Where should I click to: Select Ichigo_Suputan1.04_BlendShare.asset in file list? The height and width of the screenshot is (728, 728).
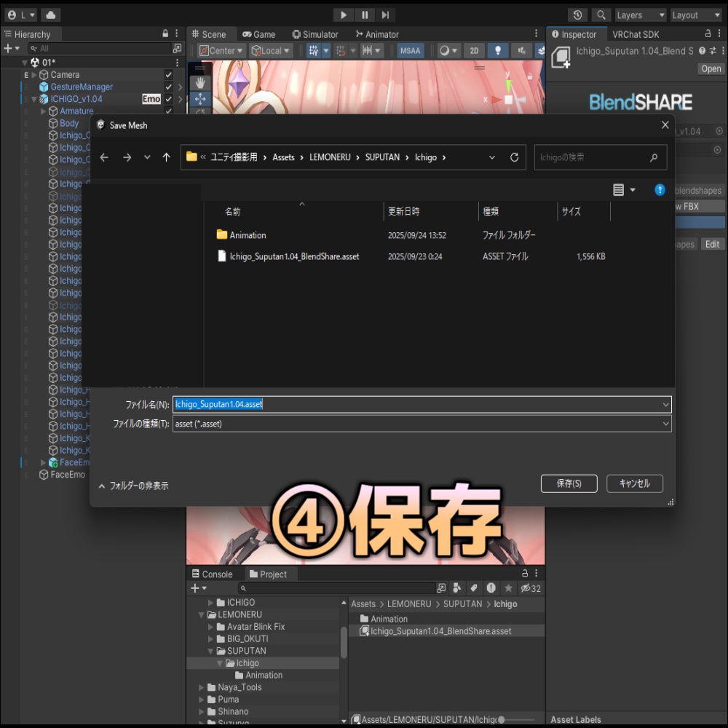(x=294, y=256)
